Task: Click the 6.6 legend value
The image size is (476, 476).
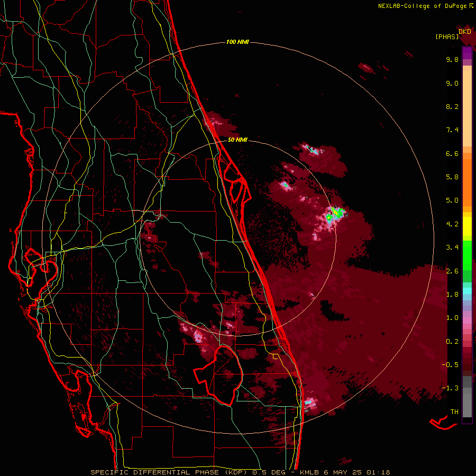Action: point(452,153)
